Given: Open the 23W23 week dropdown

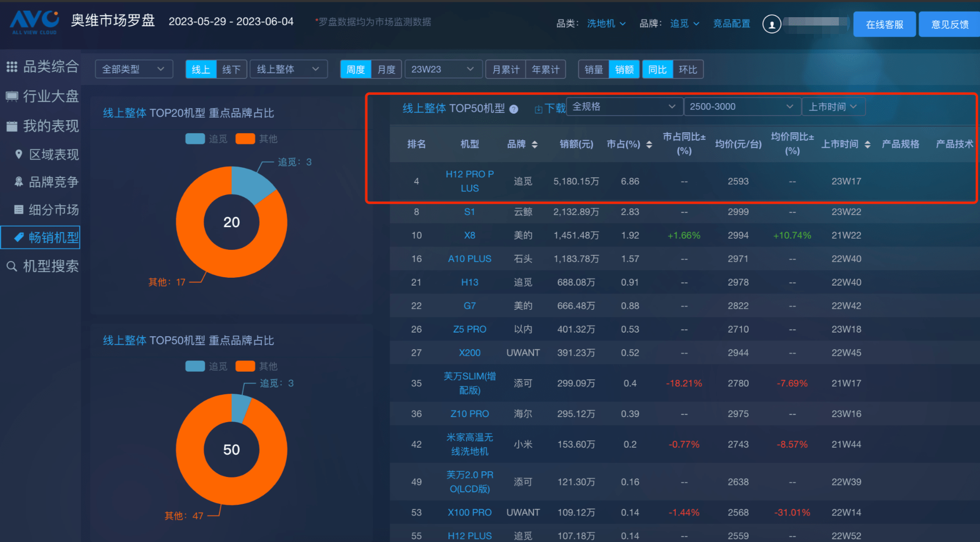Looking at the screenshot, I should (x=443, y=69).
